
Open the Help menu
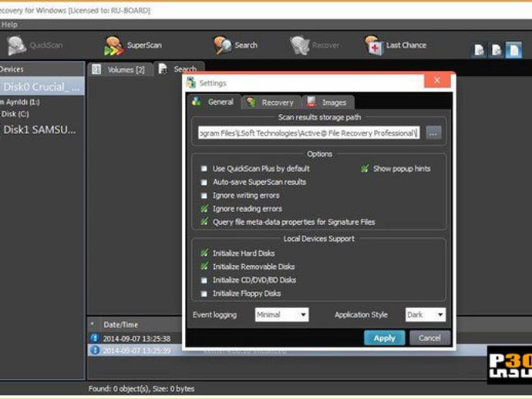(x=9, y=25)
